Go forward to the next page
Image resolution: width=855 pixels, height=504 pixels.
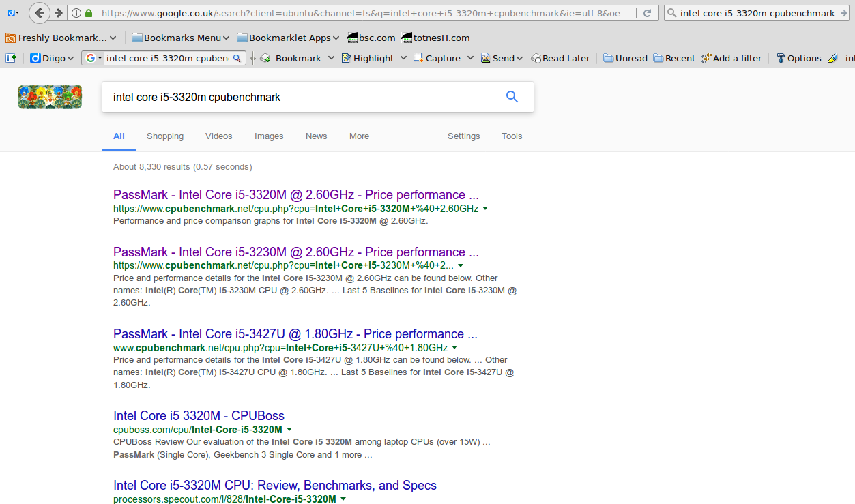tap(59, 13)
